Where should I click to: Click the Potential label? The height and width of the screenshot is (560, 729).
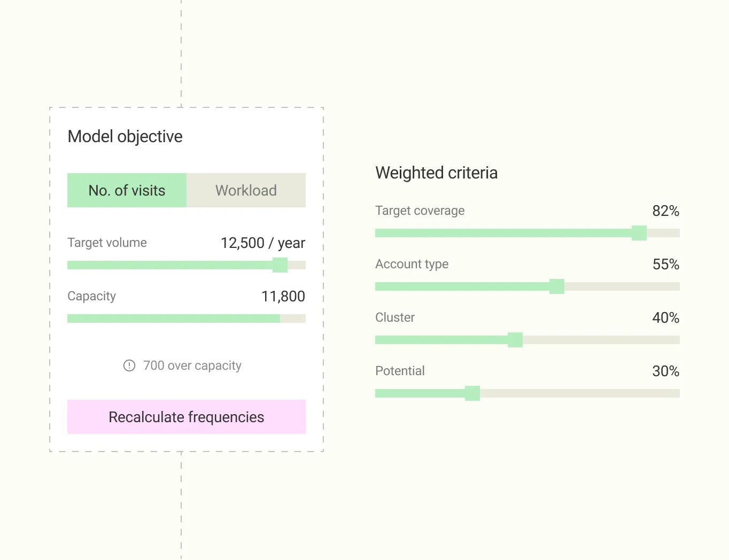pos(400,371)
